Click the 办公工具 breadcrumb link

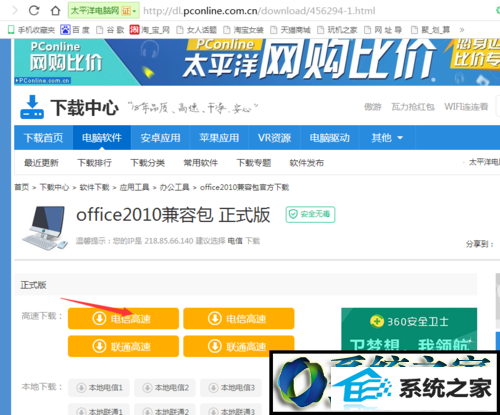coord(174,187)
